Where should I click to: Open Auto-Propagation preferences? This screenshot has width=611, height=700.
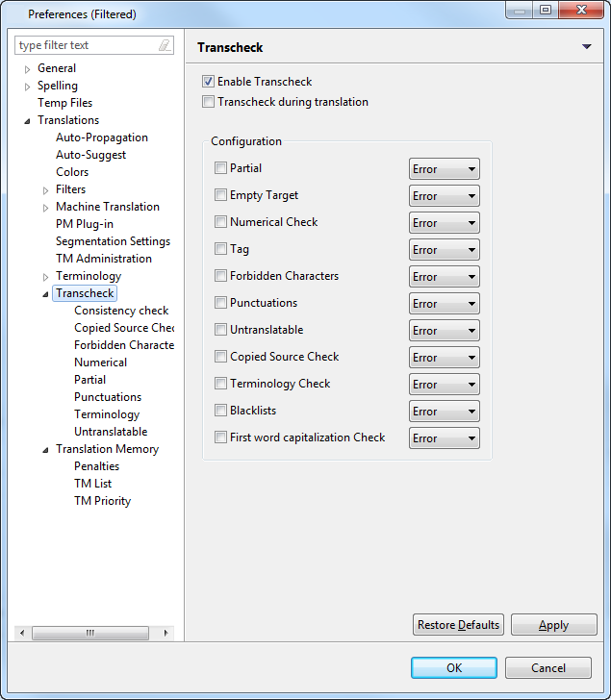point(102,137)
